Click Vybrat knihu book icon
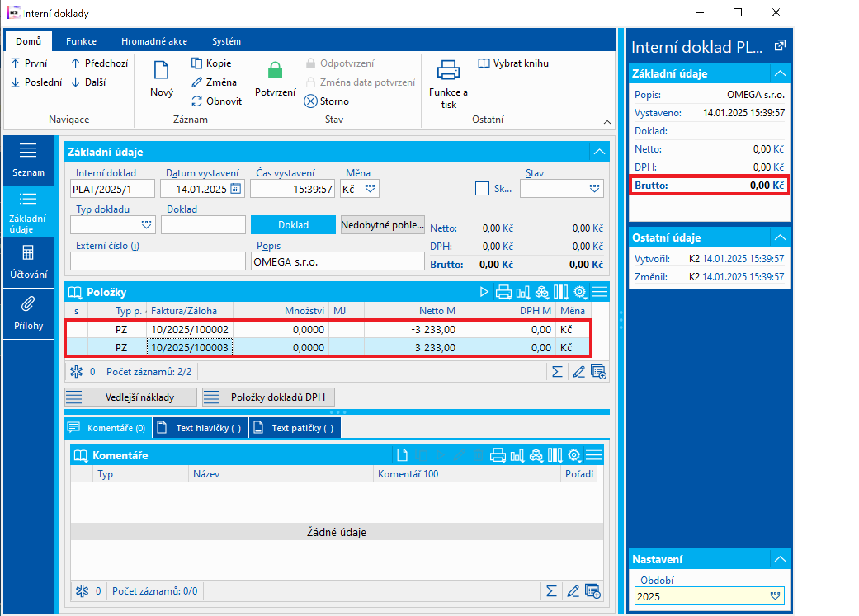859x616 pixels. tap(483, 63)
